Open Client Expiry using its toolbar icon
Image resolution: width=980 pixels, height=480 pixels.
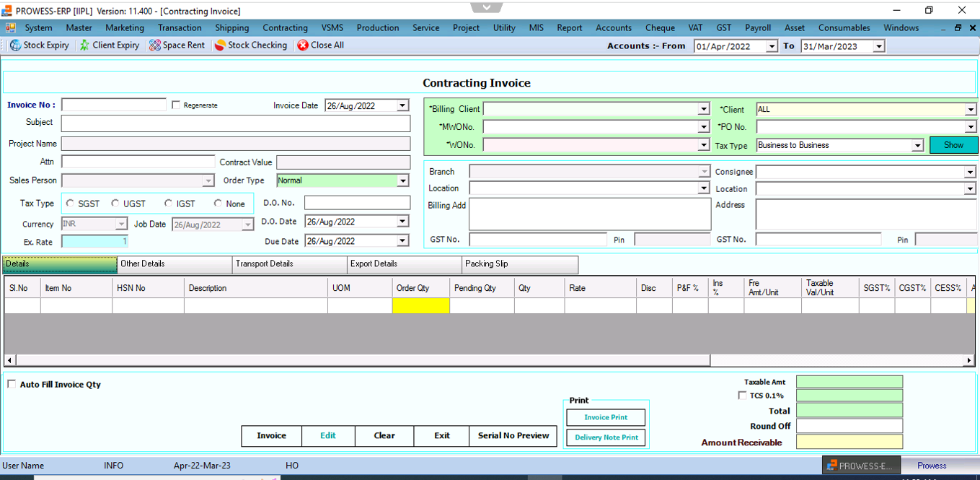coord(109,45)
